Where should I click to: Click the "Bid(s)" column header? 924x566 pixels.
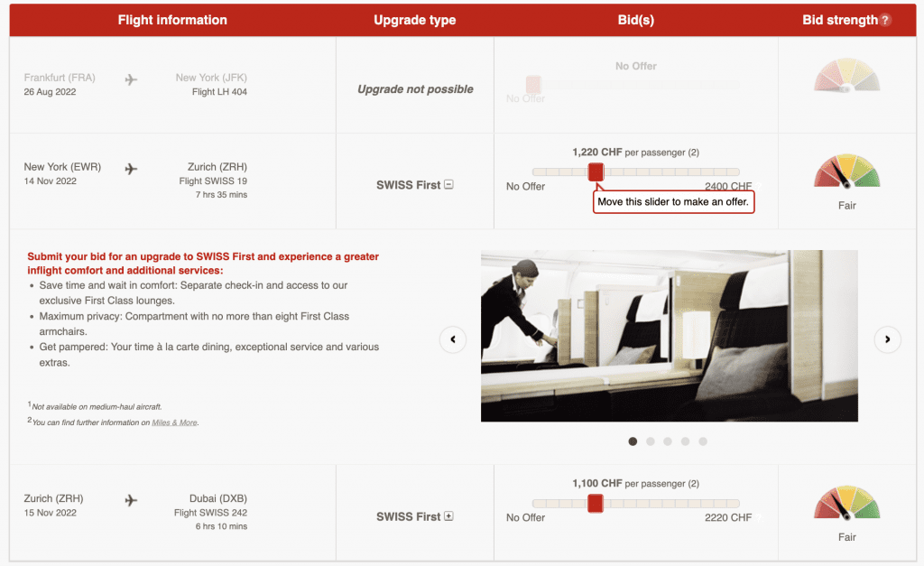(x=636, y=20)
